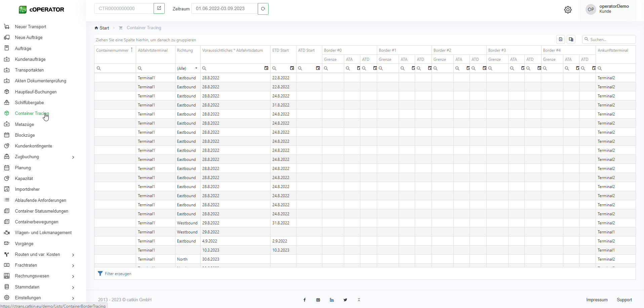Click the open-container icon beside CTR field
The width and height of the screenshot is (644, 308).
click(159, 8)
